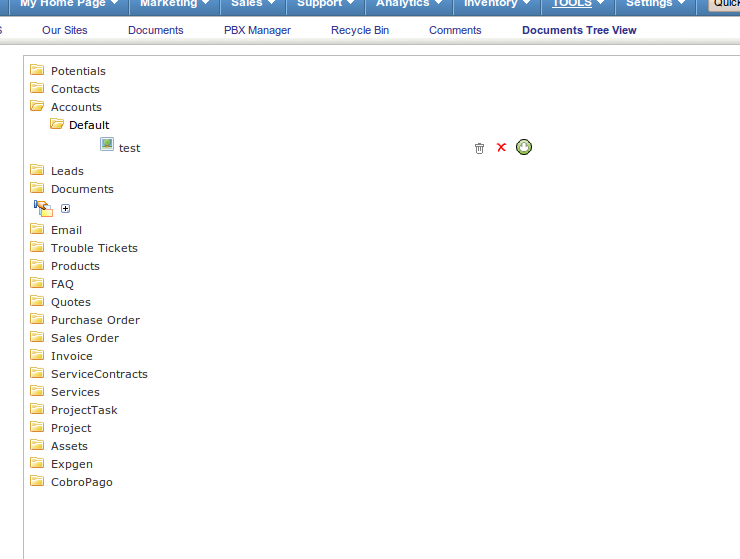Open the Analytics menu
740x559 pixels.
pyautogui.click(x=409, y=4)
